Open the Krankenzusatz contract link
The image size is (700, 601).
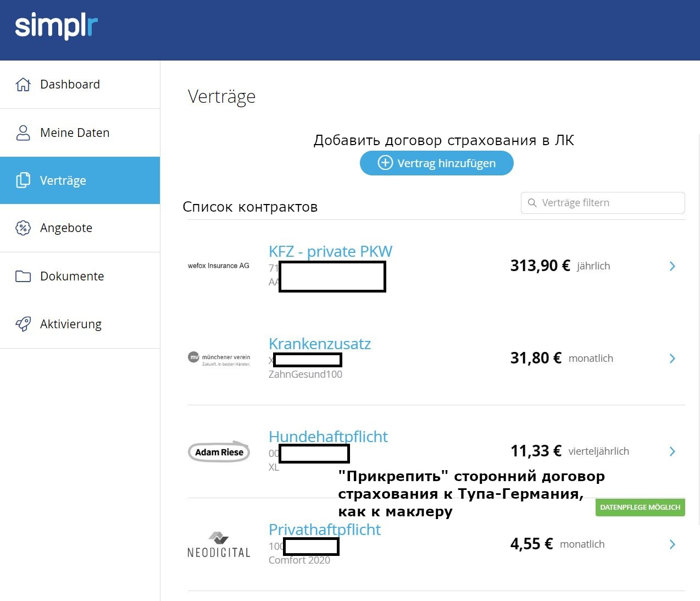tap(320, 344)
